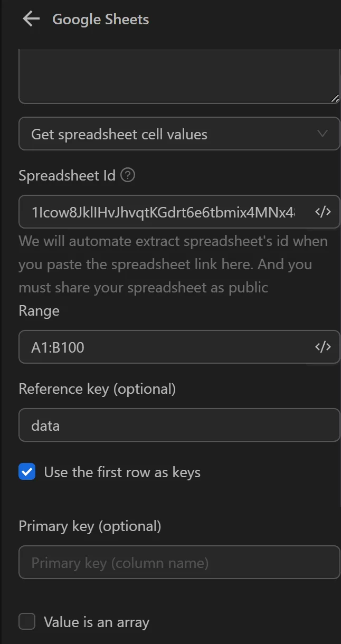Click the Spreadsheet Id input field
Viewport: 341px width, 644px height.
(158, 212)
